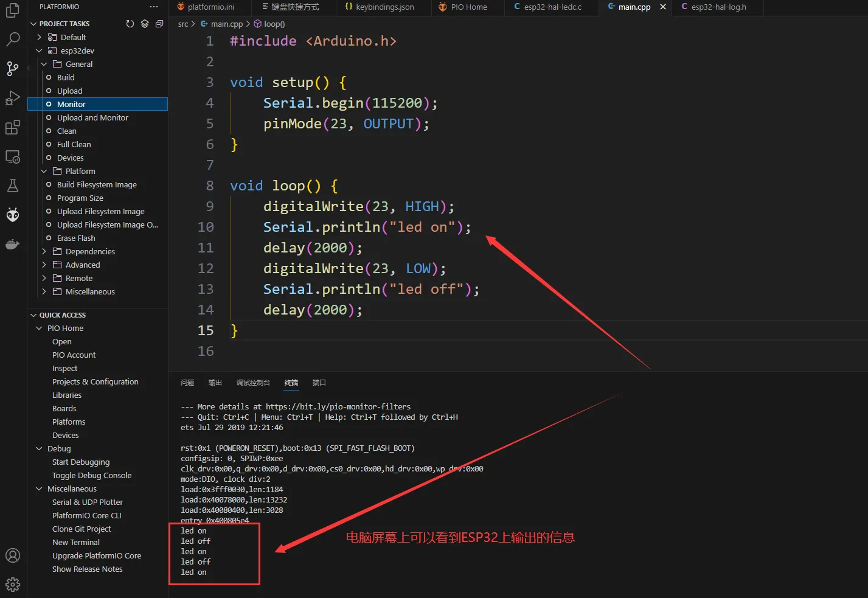Open the Search view icon

pos(13,40)
